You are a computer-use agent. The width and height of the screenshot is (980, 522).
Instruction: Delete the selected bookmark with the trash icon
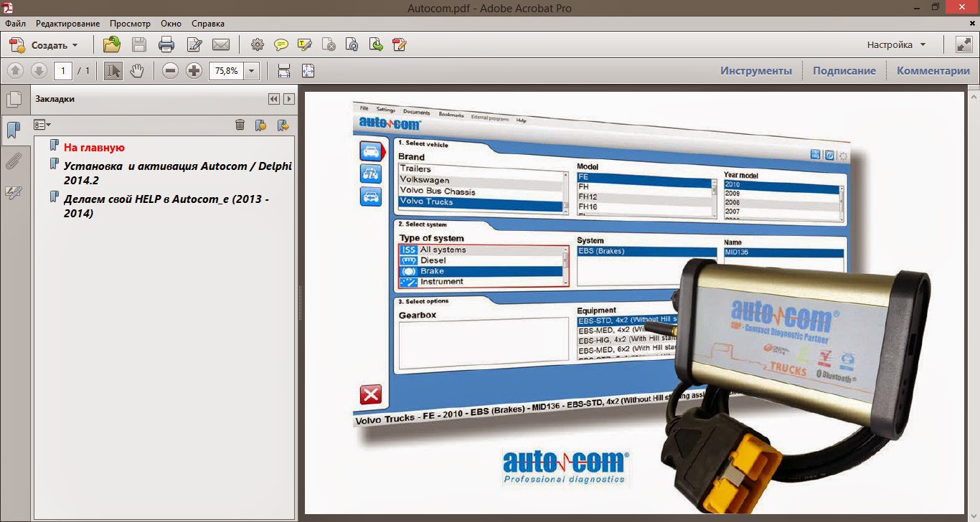[x=240, y=125]
